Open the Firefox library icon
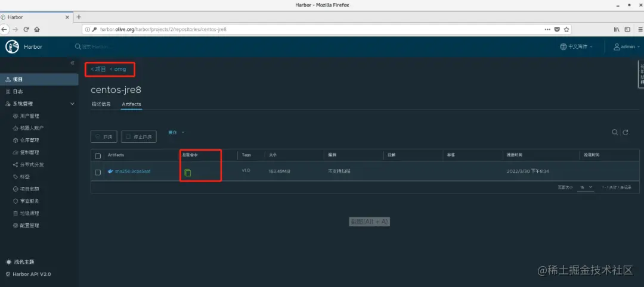The height and width of the screenshot is (287, 644). point(617,30)
